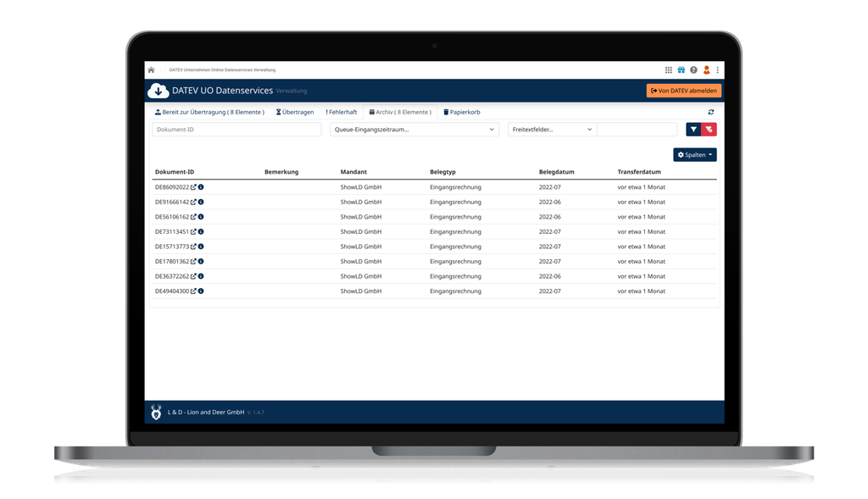Open the Fehlerhaft tab
Image resolution: width=868 pixels, height=499 pixels.
point(342,113)
